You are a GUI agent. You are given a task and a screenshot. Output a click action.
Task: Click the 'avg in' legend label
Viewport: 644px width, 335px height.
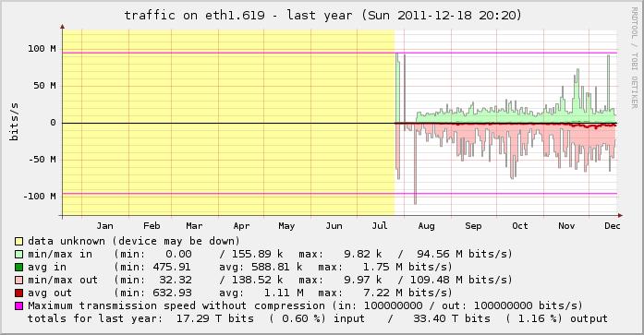click(x=47, y=268)
